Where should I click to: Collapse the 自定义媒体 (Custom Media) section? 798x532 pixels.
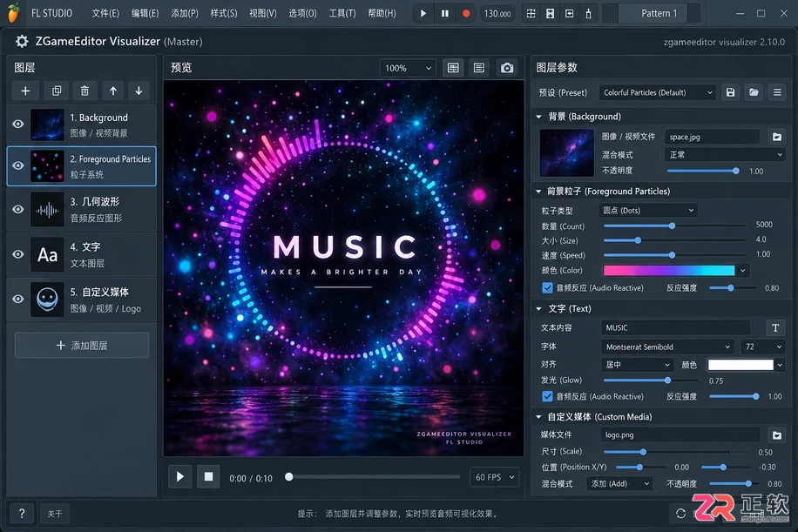(x=539, y=417)
